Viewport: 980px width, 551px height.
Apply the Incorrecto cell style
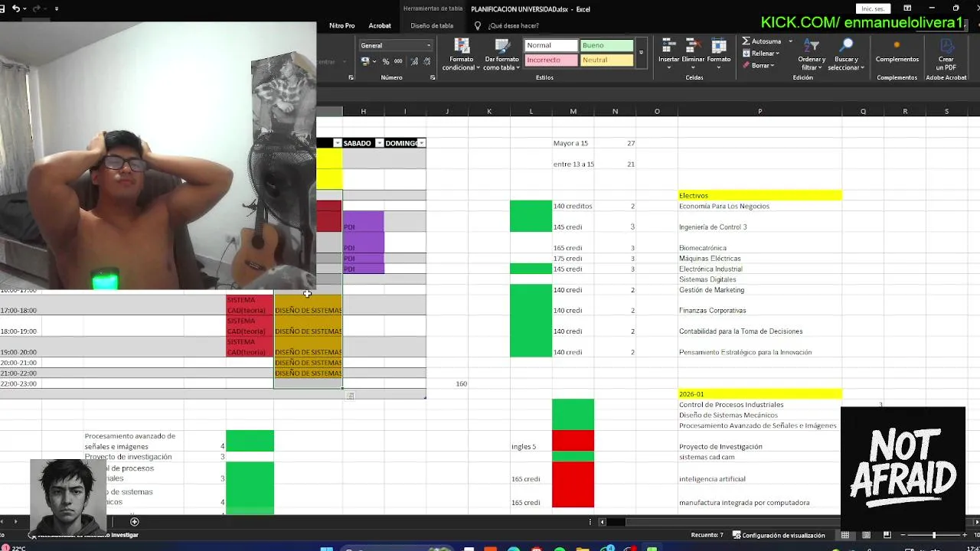point(550,60)
